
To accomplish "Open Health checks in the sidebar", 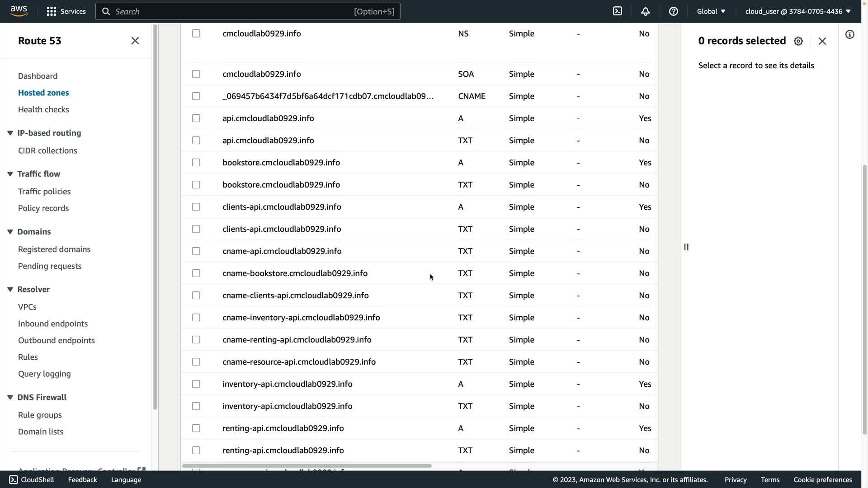I will tap(43, 109).
